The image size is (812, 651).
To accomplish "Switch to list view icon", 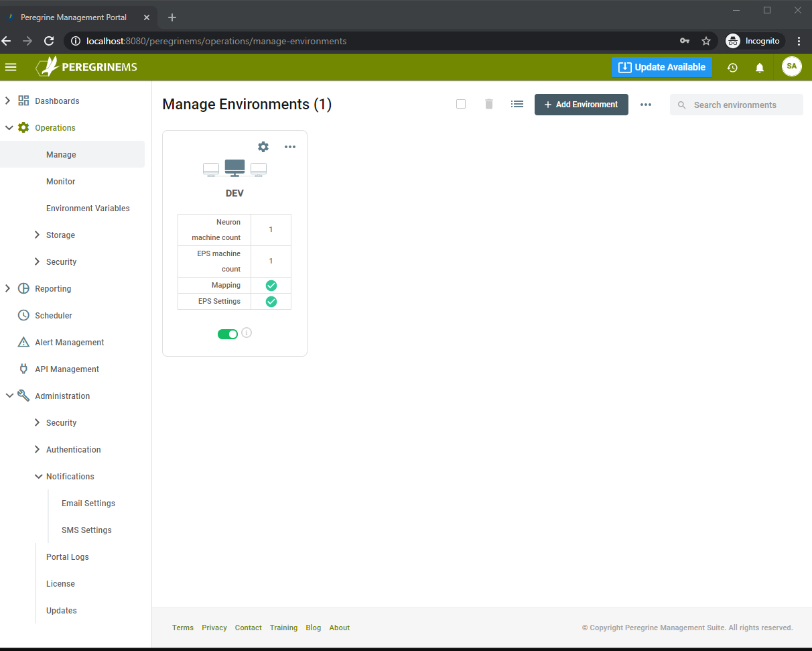I will tap(517, 104).
